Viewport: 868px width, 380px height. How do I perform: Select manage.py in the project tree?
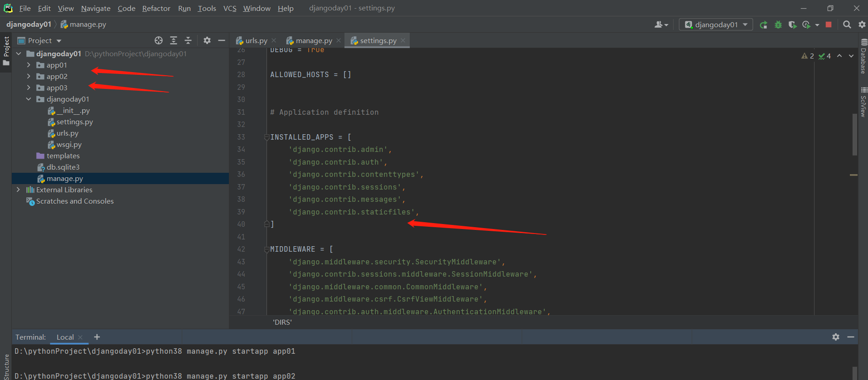click(60, 179)
